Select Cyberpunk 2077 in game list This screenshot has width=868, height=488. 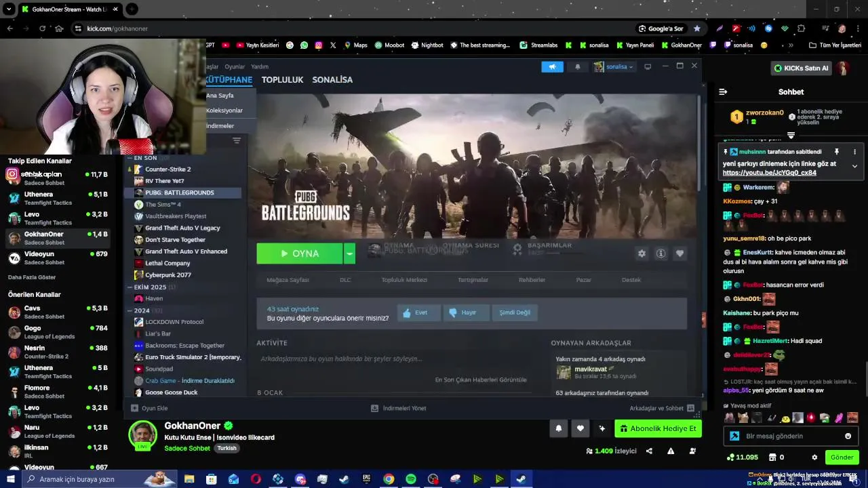tap(167, 275)
